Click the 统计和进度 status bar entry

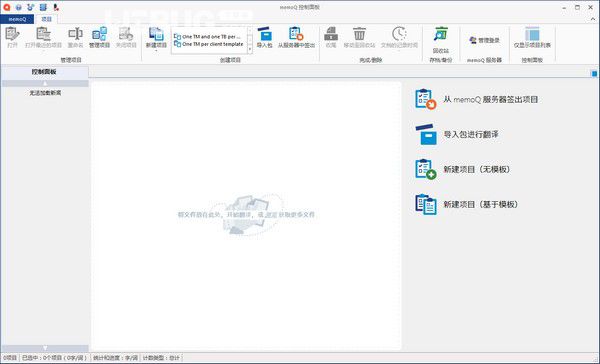click(x=115, y=358)
